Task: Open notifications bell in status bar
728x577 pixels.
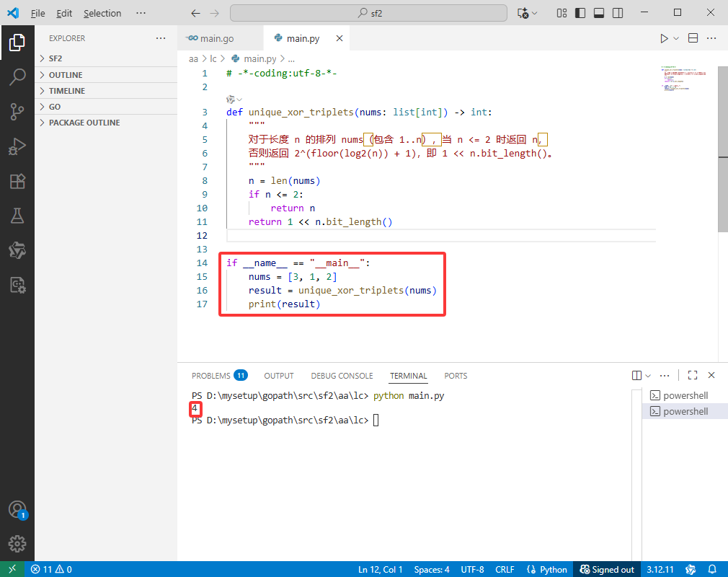Action: (711, 569)
